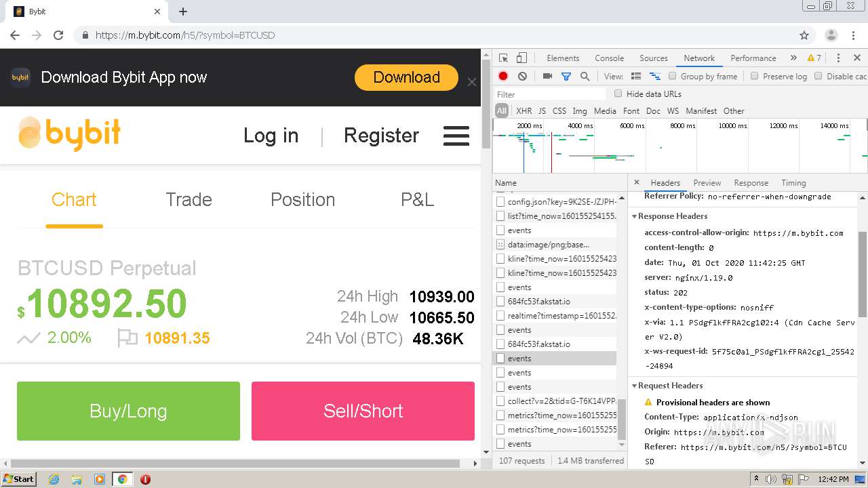
Task: Open network search magnifier icon
Action: (x=585, y=77)
